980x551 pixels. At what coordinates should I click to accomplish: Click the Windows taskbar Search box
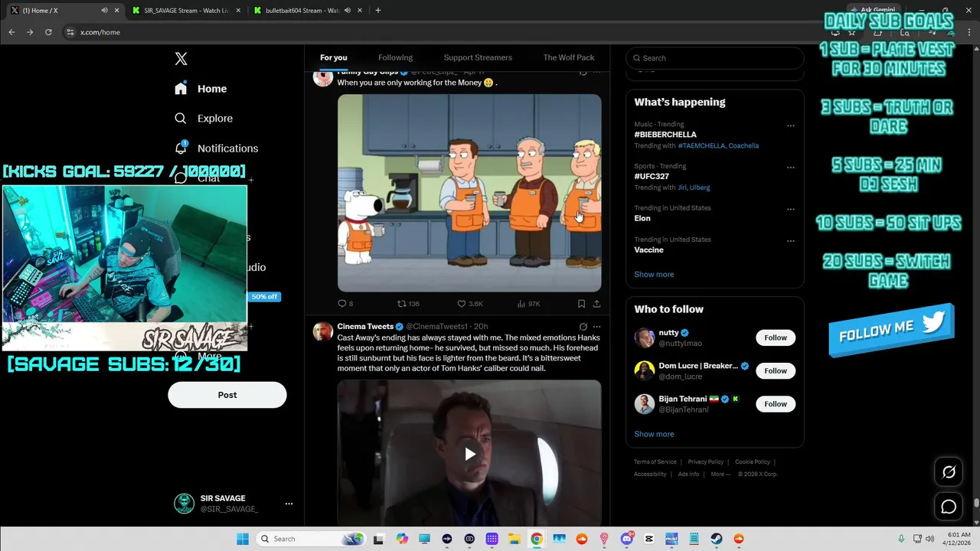[311, 539]
